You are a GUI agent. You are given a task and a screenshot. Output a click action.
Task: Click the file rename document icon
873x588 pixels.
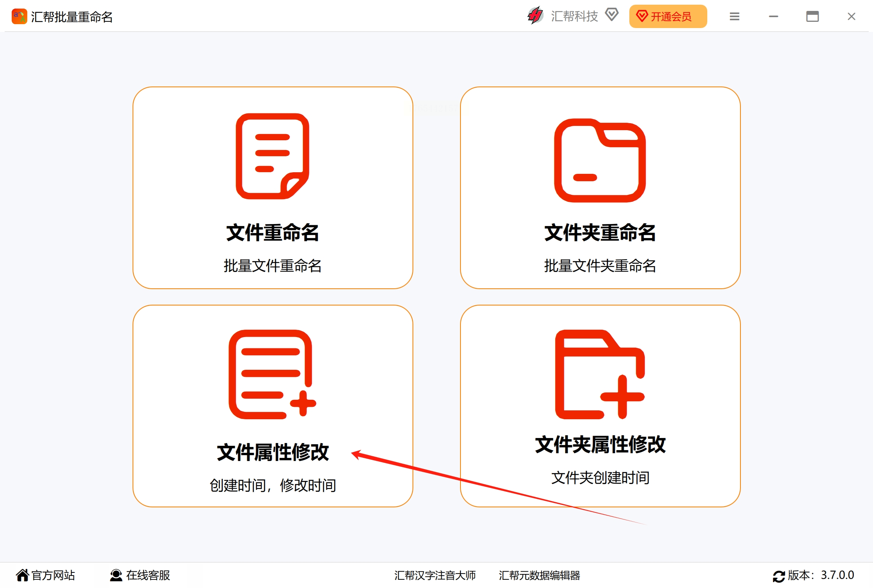(x=272, y=156)
